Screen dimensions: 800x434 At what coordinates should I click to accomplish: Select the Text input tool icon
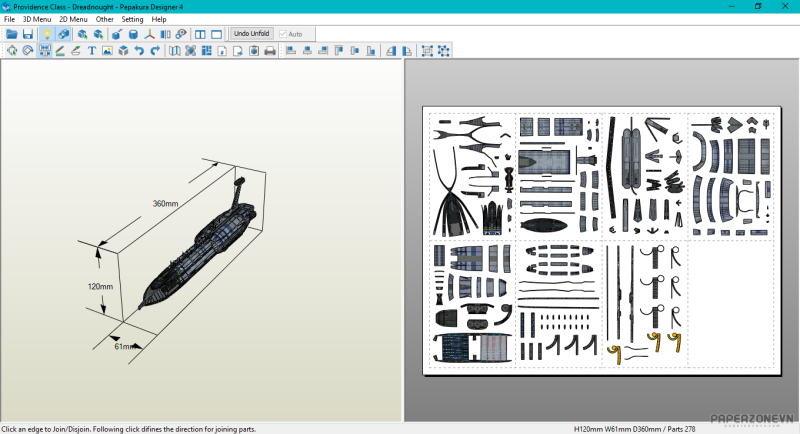pyautogui.click(x=92, y=50)
